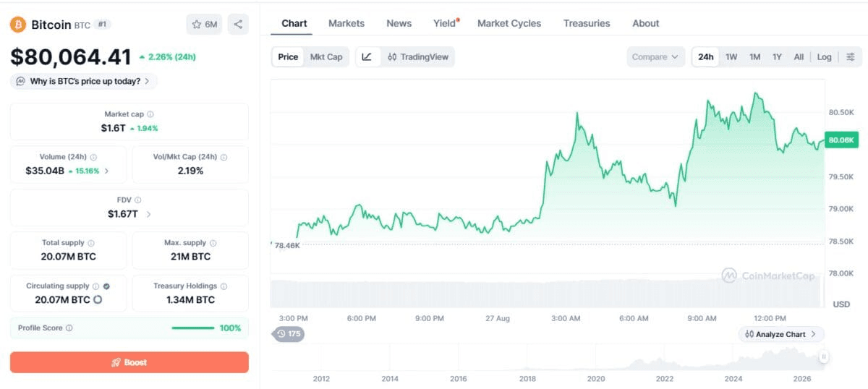Click the pause handle on range navigator
Viewport: 868px width, 389px height.
823,356
